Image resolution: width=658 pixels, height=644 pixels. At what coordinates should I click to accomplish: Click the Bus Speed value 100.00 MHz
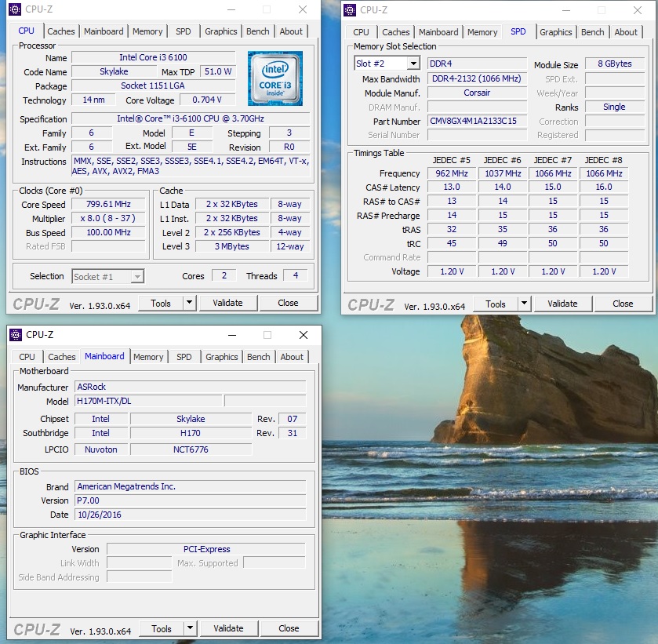109,232
